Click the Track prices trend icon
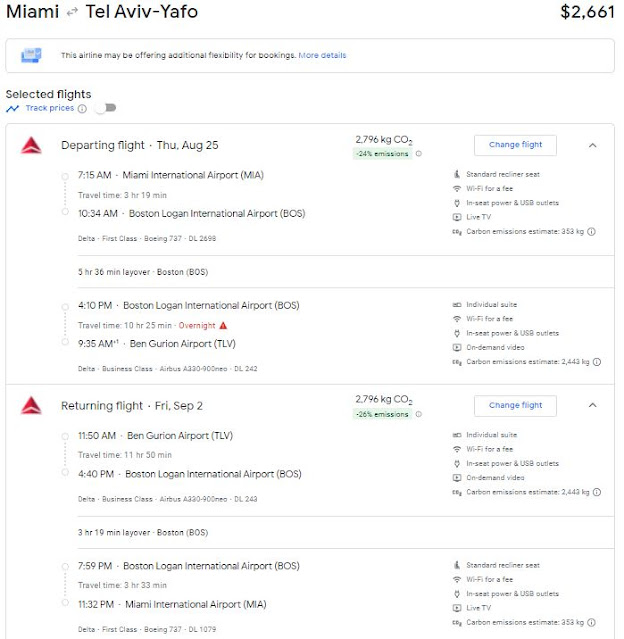The image size is (624, 639). pyautogui.click(x=13, y=108)
